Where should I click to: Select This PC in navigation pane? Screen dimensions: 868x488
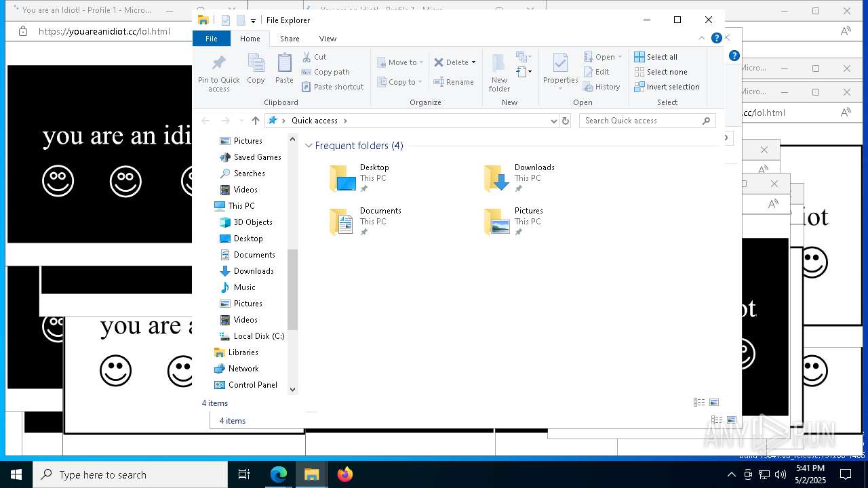point(235,206)
